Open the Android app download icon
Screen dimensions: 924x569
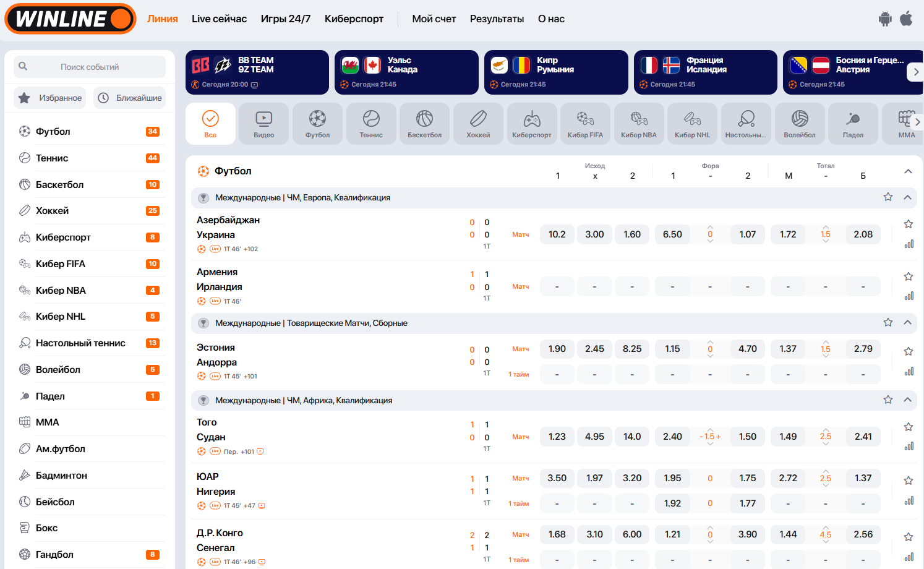(885, 19)
